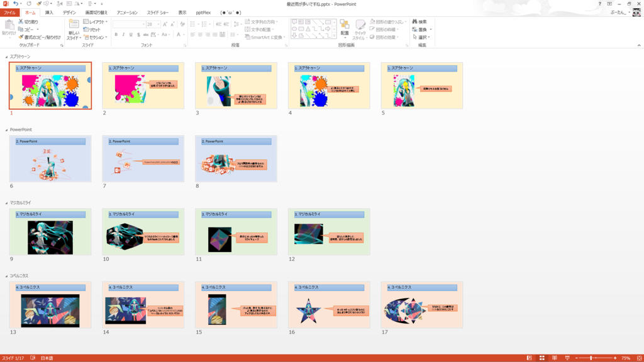Open the Help question mark icon
This screenshot has width=644, height=362.
(599, 4)
